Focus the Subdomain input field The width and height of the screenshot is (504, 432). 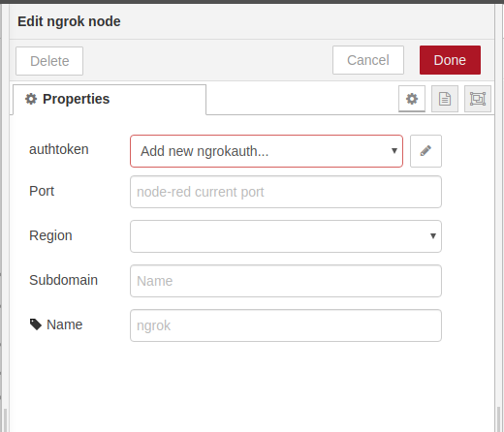click(286, 281)
